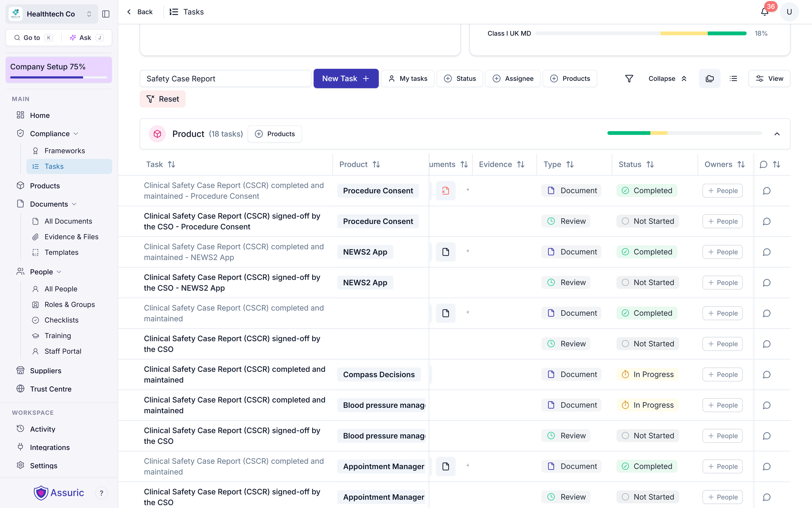Screen dimensions: 812x508
Task: Open the user avatar U
Action: 789,12
